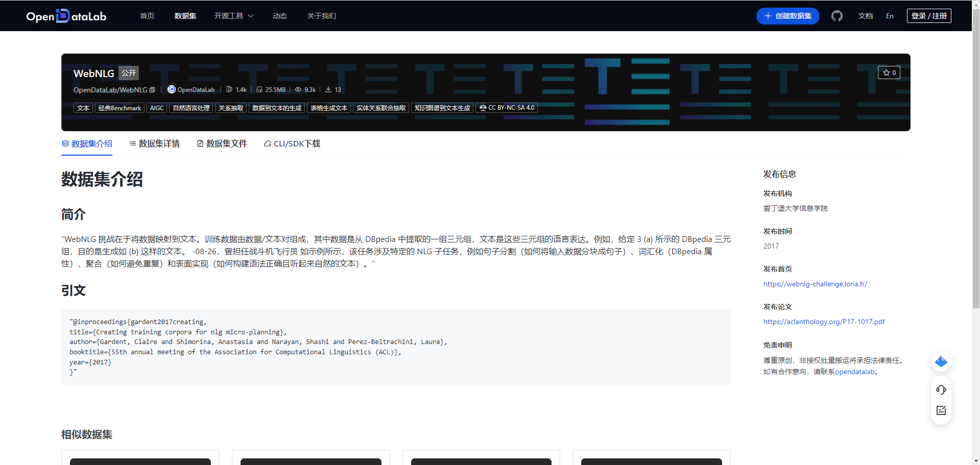Switch language to En
980x465 pixels.
click(x=890, y=16)
